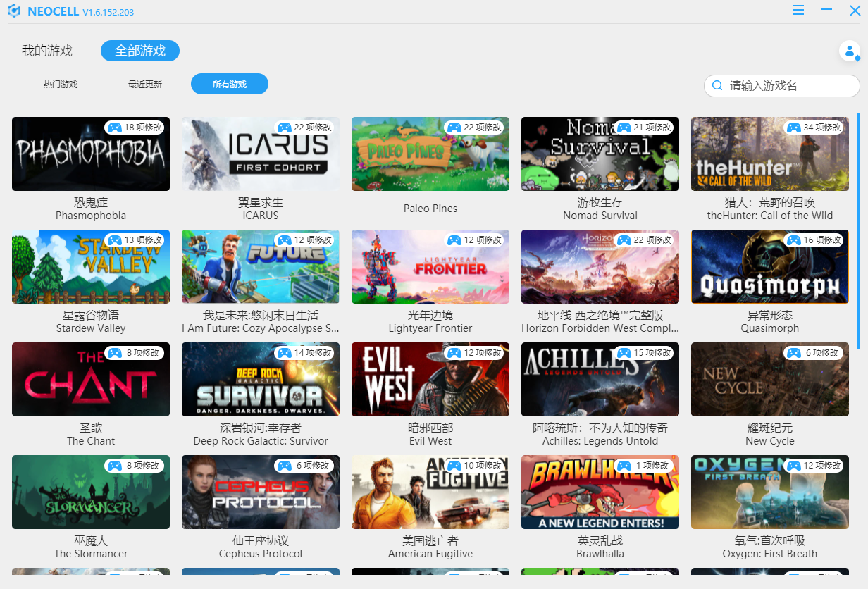Click the controller icon on Paleo Pines card
868x589 pixels.
point(454,128)
